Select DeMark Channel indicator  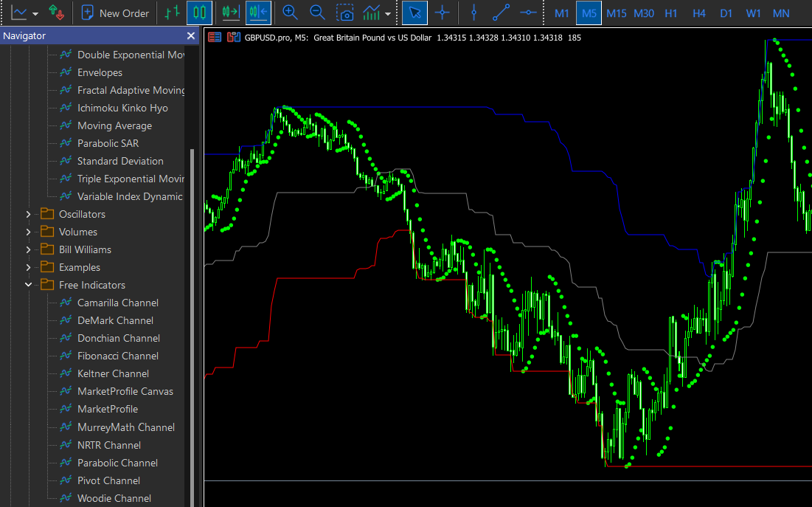point(116,320)
